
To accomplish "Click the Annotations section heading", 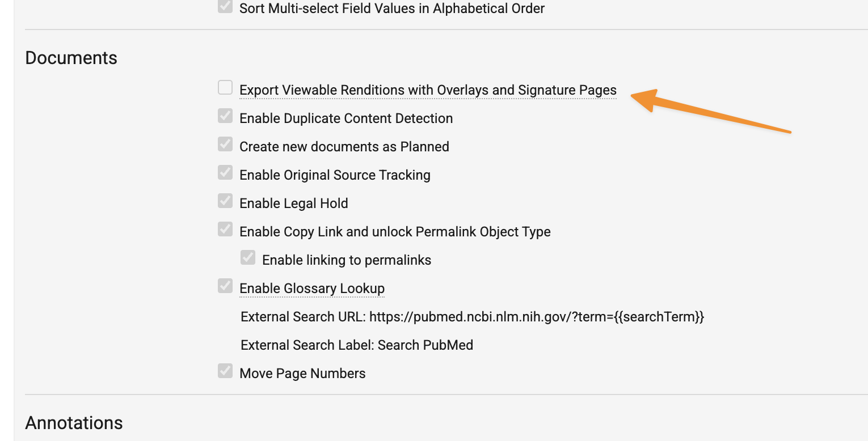I will tap(74, 423).
